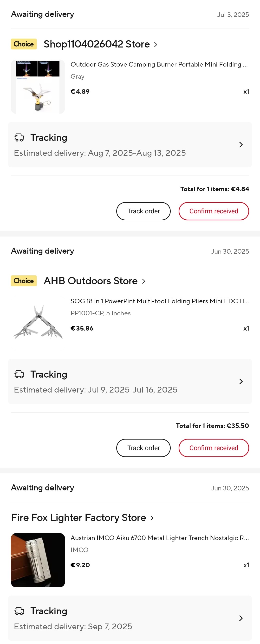The height and width of the screenshot is (644, 260).
Task: Expand tracking for Aug 7 to Aug 13 delivery
Action: (130, 145)
